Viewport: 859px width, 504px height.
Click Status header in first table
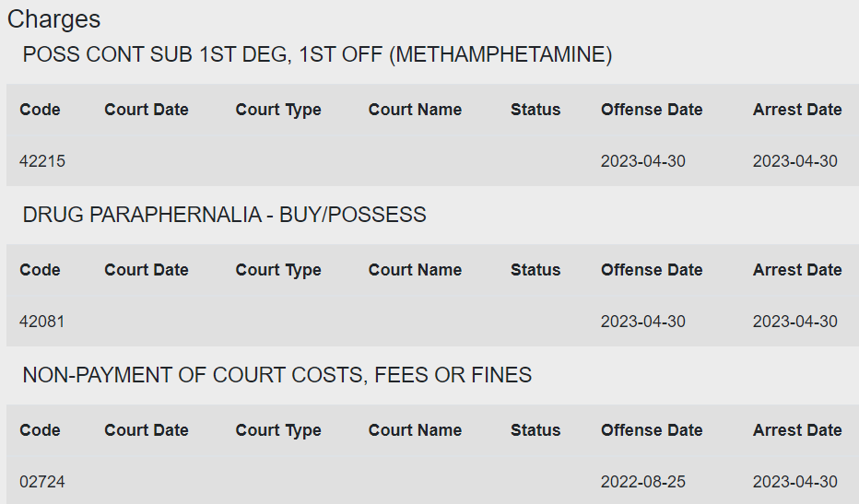535,110
